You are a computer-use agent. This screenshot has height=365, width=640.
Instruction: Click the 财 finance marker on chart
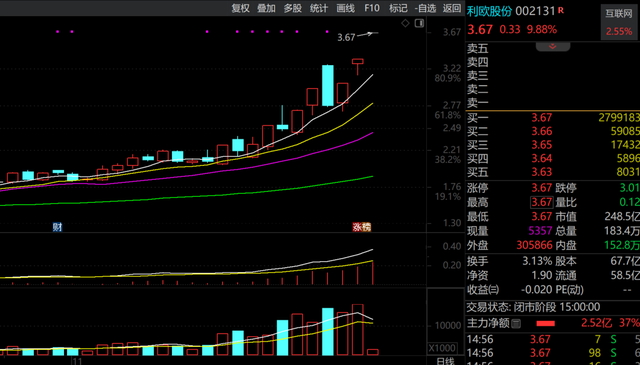(57, 227)
